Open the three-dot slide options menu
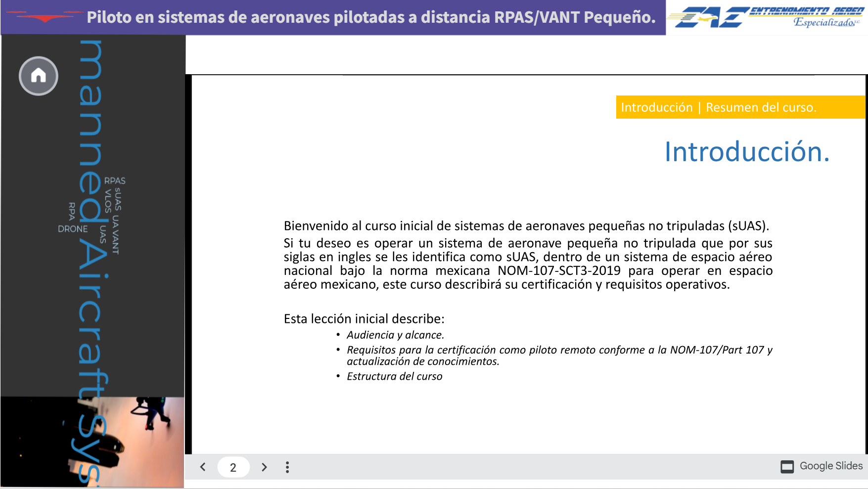 [287, 467]
